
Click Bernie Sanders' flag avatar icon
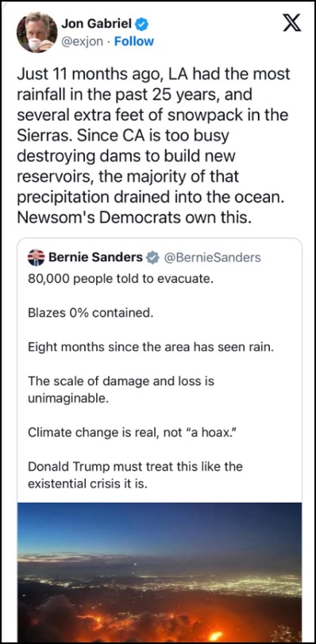pyautogui.click(x=37, y=257)
